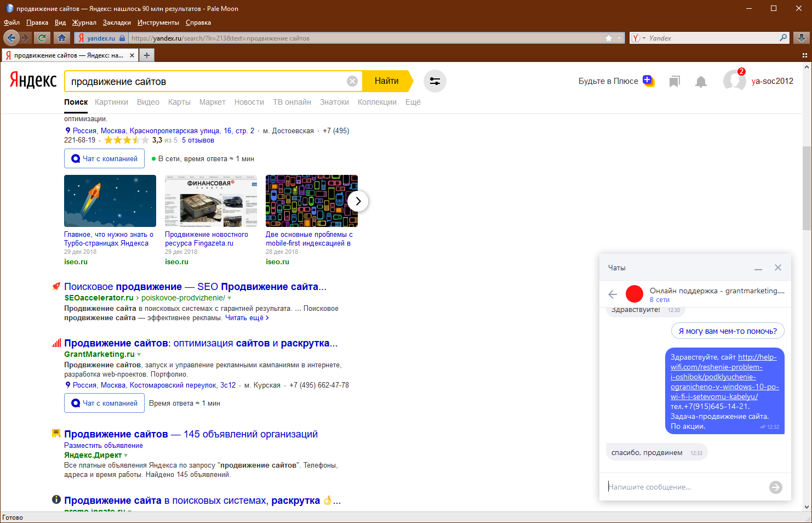Viewport: 812px width, 523px height.
Task: Open colorful phones mobile-first thumbnail
Action: tap(312, 201)
